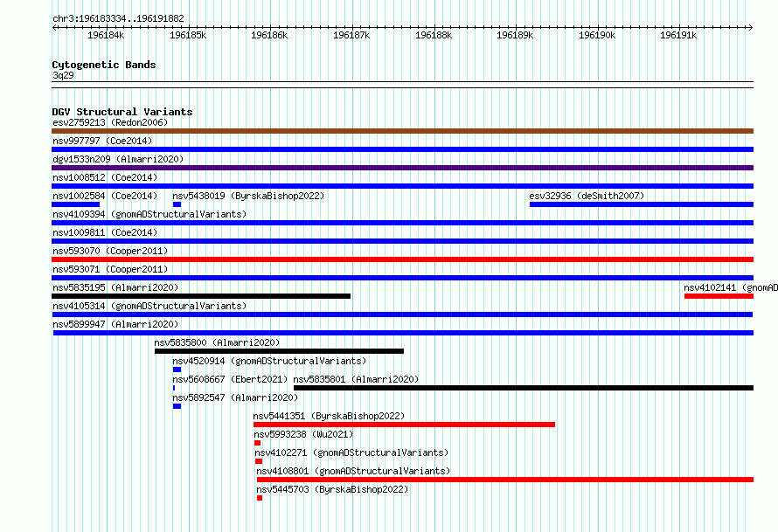778x532 pixels.
Task: Open the dgv1533n209 (Almarri2020) label
Action: tap(118, 159)
